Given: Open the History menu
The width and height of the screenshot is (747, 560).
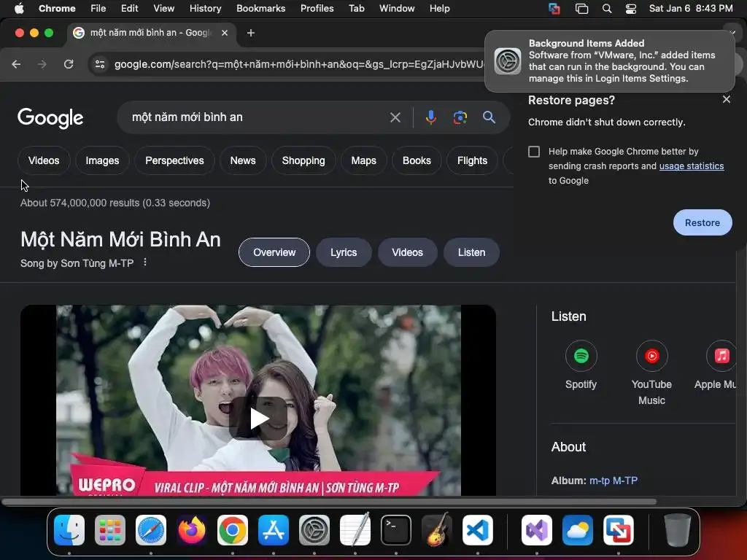Looking at the screenshot, I should [x=205, y=9].
